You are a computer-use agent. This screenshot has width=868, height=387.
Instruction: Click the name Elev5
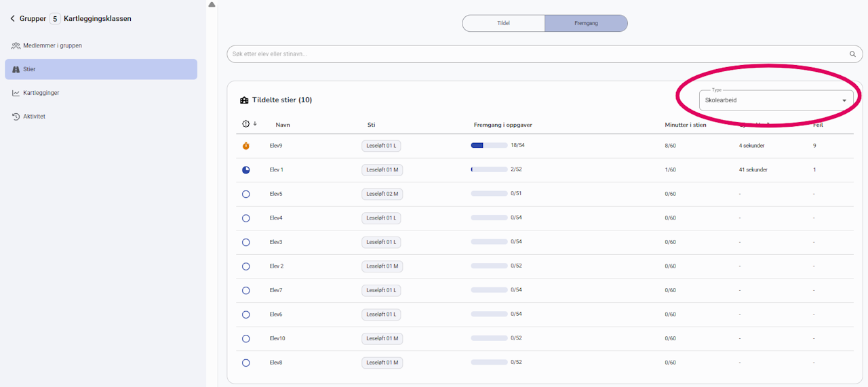(276, 194)
